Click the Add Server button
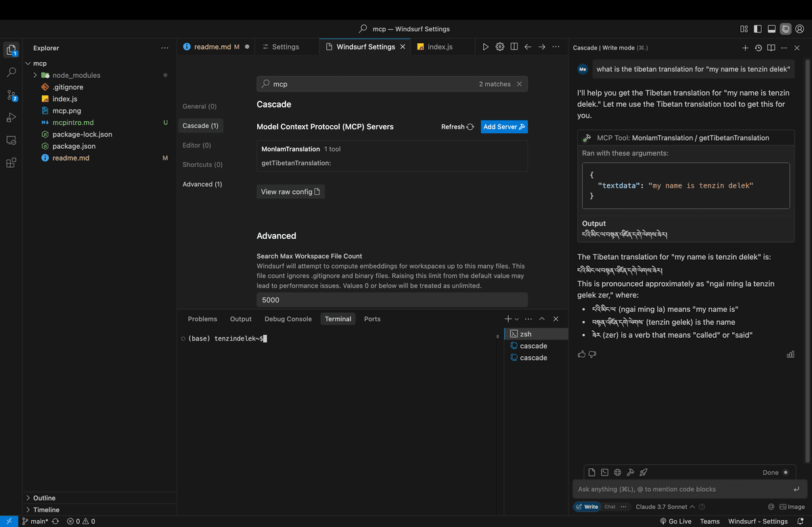 tap(504, 127)
